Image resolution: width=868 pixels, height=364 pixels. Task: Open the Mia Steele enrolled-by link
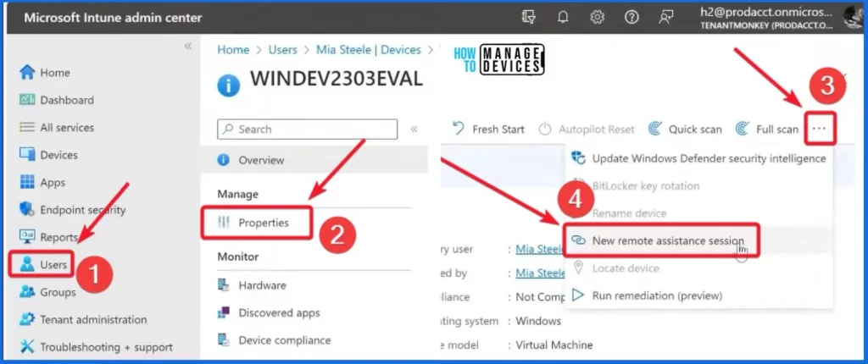pos(540,273)
